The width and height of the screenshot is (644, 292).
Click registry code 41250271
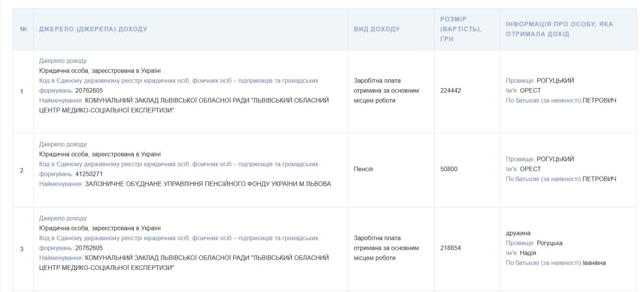click(x=89, y=174)
